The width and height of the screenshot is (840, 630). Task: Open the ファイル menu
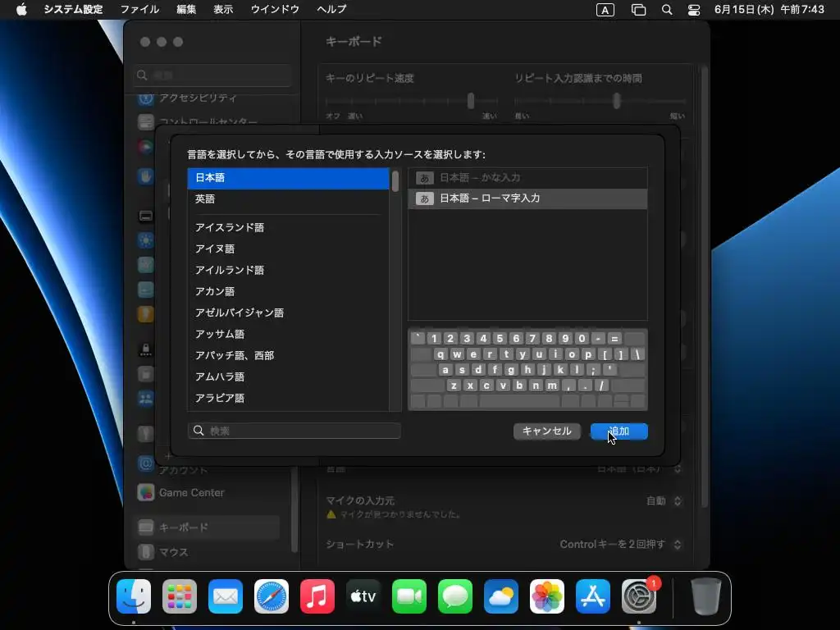139,9
